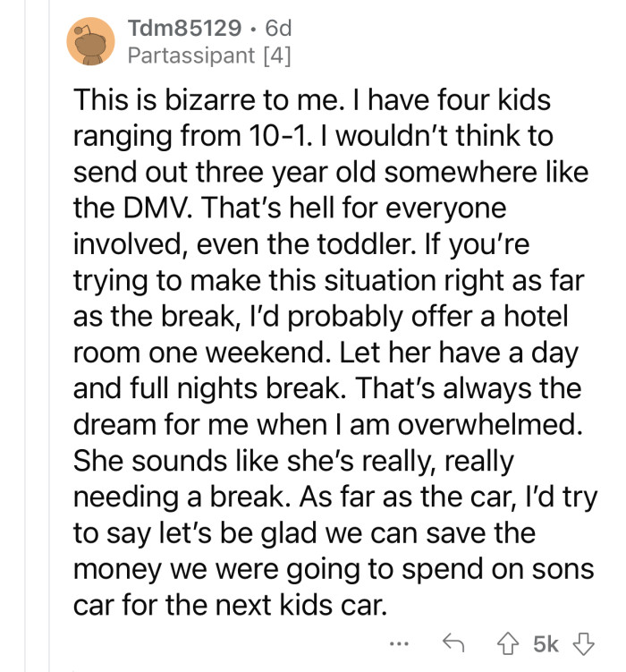The image size is (626, 672).
Task: Select the 6d timestamp
Action: (278, 29)
